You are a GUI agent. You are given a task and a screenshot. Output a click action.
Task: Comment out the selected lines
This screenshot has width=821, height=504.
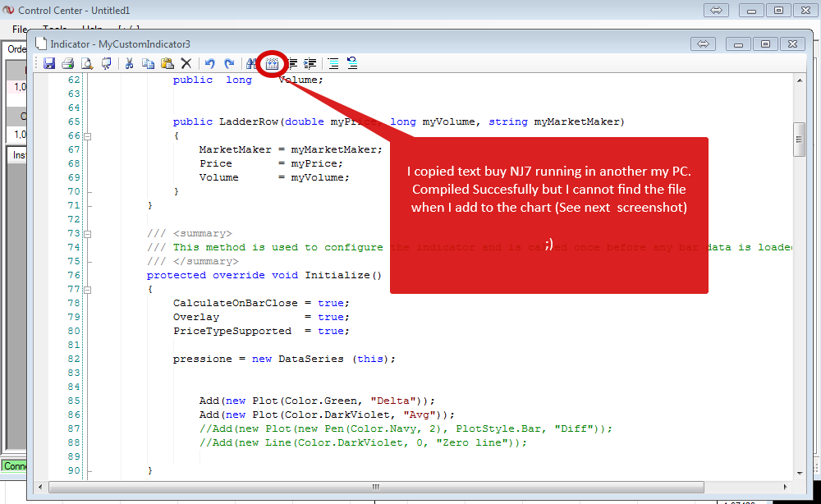coord(333,64)
